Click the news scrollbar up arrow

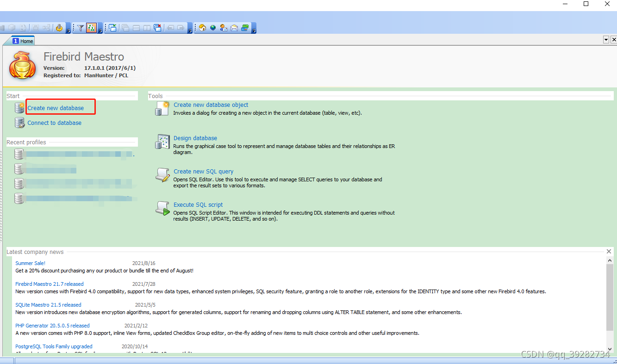point(610,261)
